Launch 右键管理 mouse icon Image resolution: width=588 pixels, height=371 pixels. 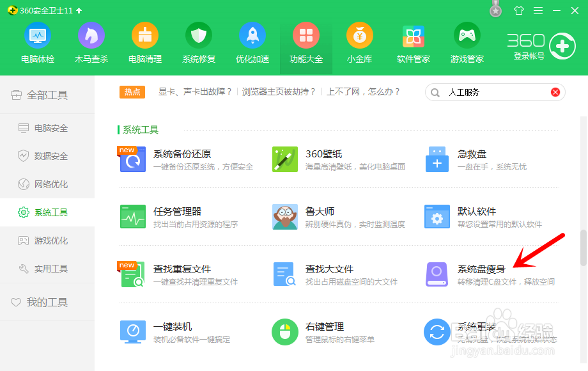pos(285,332)
